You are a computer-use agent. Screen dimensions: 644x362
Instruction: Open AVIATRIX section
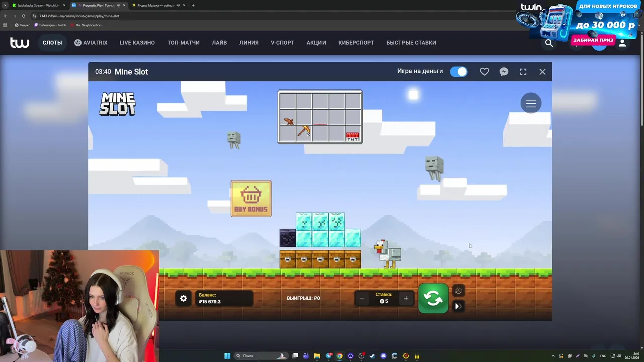(x=91, y=43)
